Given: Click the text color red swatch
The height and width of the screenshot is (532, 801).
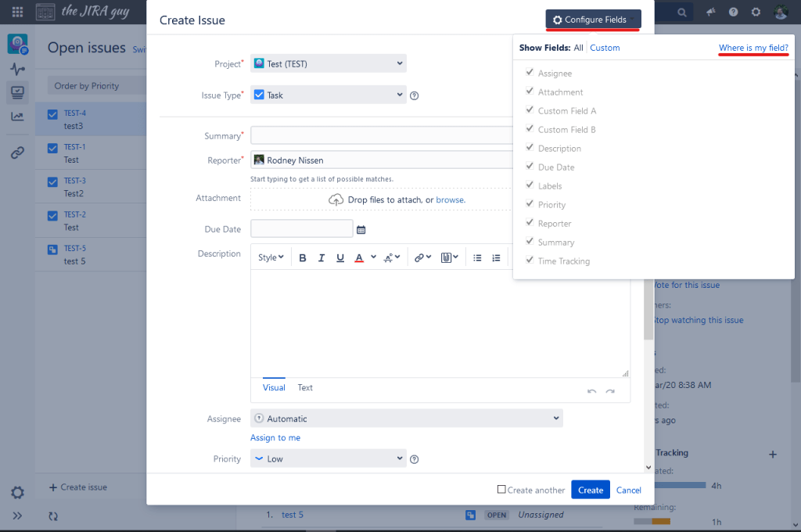Looking at the screenshot, I should click(x=358, y=258).
